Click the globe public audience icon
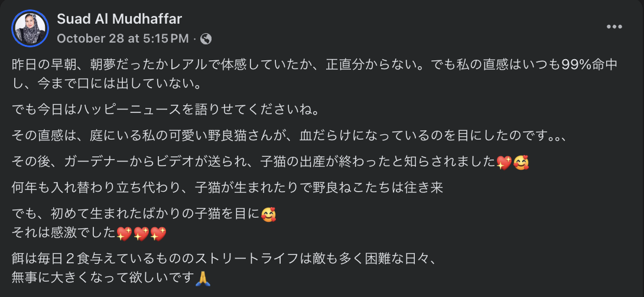Image resolution: width=644 pixels, height=297 pixels. tap(206, 39)
